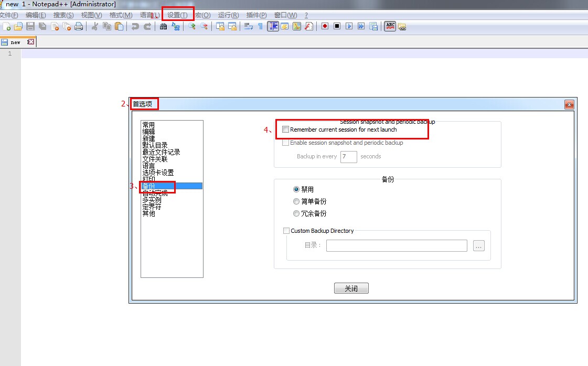Image resolution: width=588 pixels, height=366 pixels.
Task: Open the 插件(P) menu
Action: 256,15
